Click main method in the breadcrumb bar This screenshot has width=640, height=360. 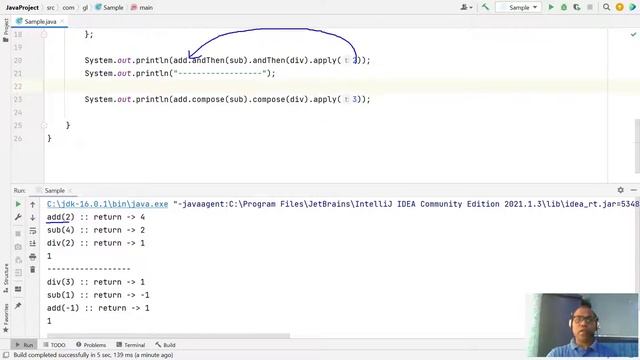pyautogui.click(x=142, y=7)
